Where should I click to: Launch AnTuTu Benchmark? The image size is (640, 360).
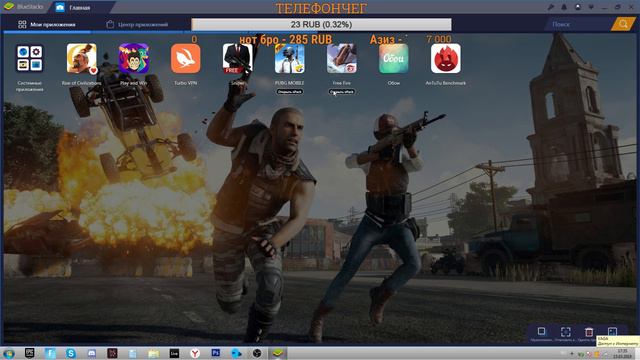[x=446, y=58]
